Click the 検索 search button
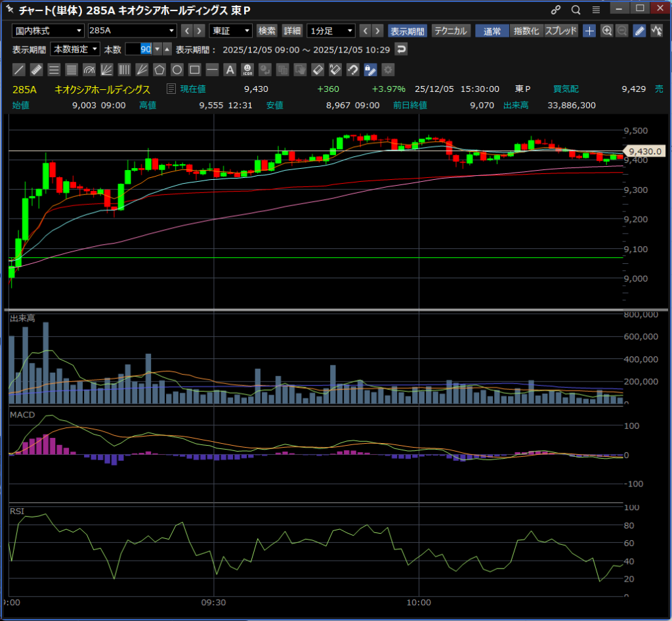Screen dimensions: 672x621 pyautogui.click(x=267, y=31)
